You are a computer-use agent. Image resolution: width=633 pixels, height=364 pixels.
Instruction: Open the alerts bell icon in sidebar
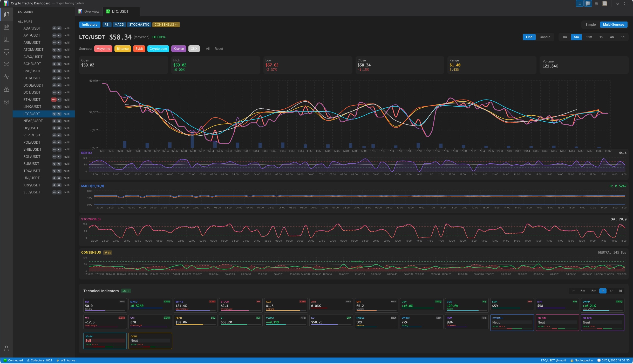pos(6,52)
